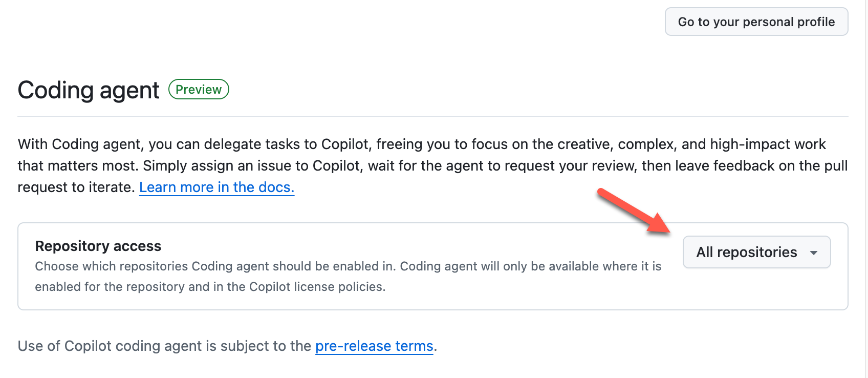868x378 pixels.
Task: Open the Learn more in the docs link
Action: point(216,187)
